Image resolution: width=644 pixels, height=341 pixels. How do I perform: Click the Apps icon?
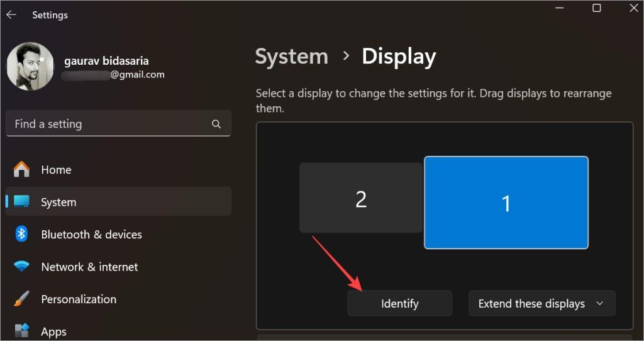[x=21, y=331]
